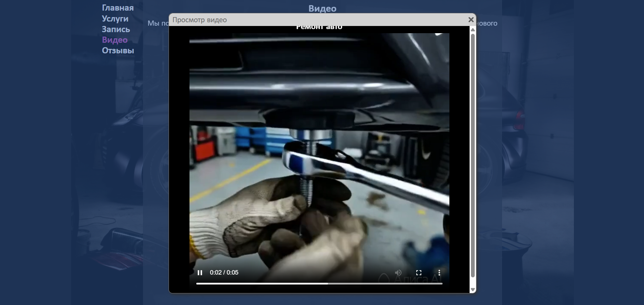Click the dialog scrollbar up arrow
The height and width of the screenshot is (305, 644).
[473, 30]
